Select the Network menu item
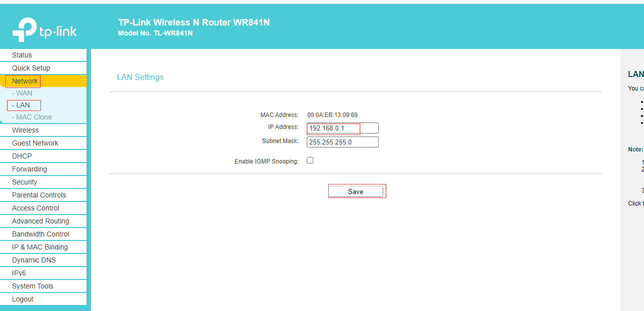Image resolution: width=644 pixels, height=311 pixels. 43,81
